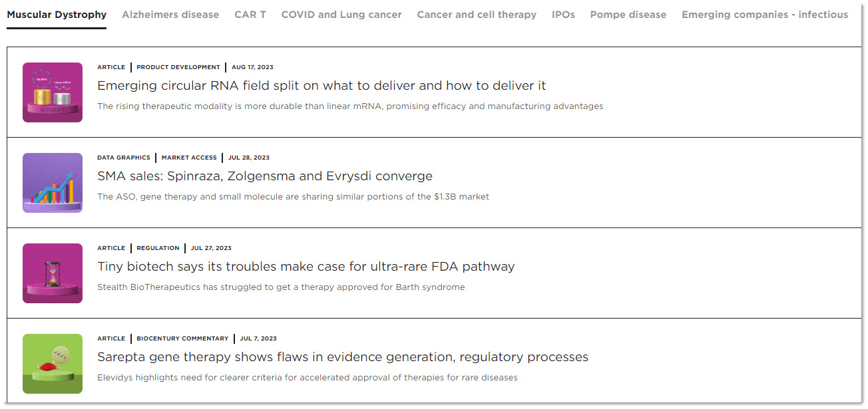
Task: Switch to the IPOs tab
Action: tap(563, 15)
